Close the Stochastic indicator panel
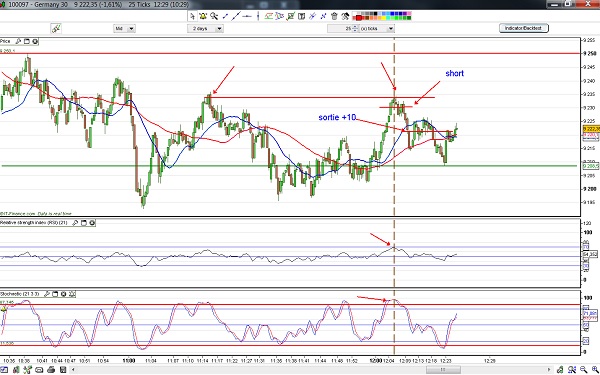The width and height of the screenshot is (600, 375). pyautogui.click(x=72, y=294)
